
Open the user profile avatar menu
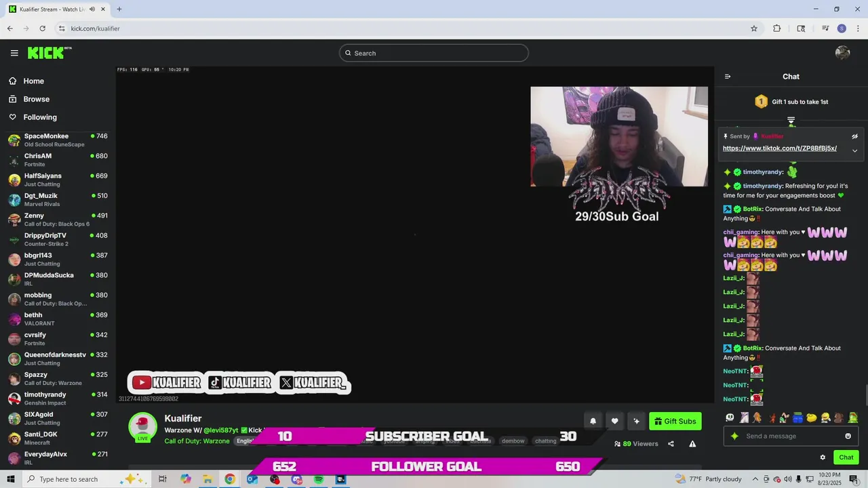[x=842, y=53]
